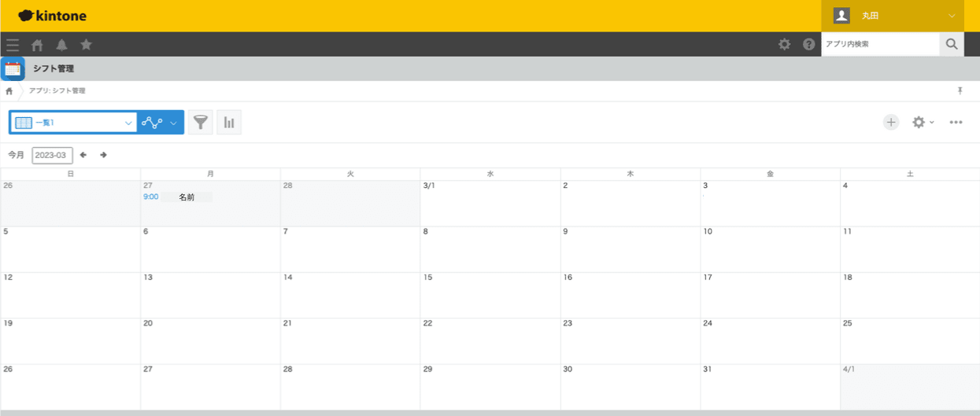Click the アプリ内検索 search field

click(880, 44)
